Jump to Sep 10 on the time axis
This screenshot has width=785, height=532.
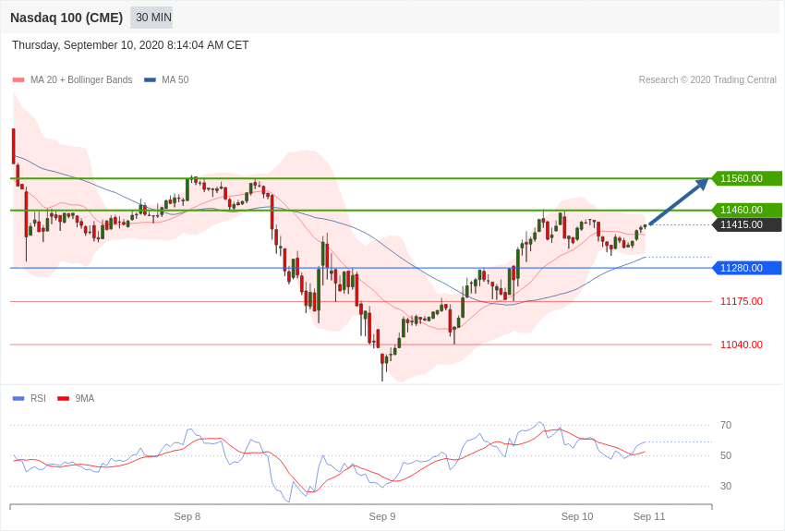point(577,516)
